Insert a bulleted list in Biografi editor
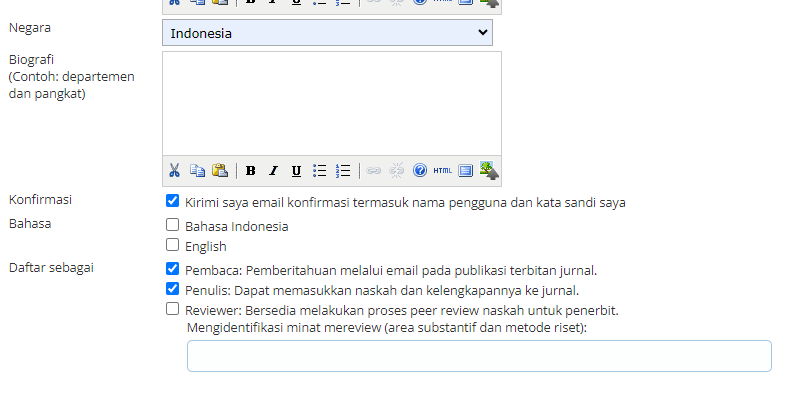 coord(320,171)
